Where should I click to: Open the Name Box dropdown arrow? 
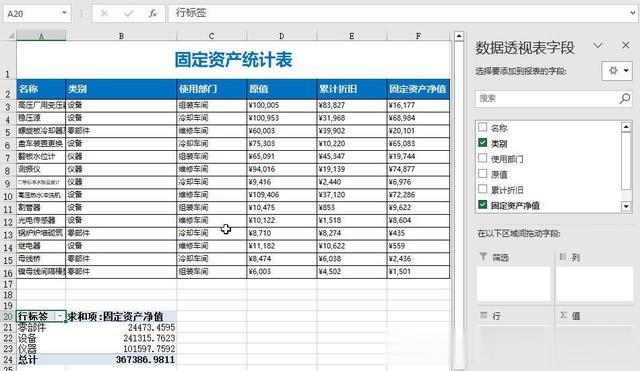click(64, 13)
